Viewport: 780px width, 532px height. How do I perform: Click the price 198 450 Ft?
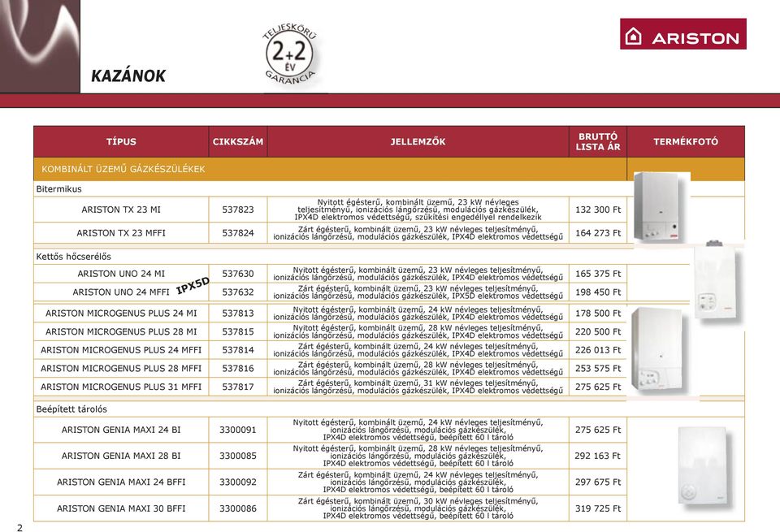[598, 292]
